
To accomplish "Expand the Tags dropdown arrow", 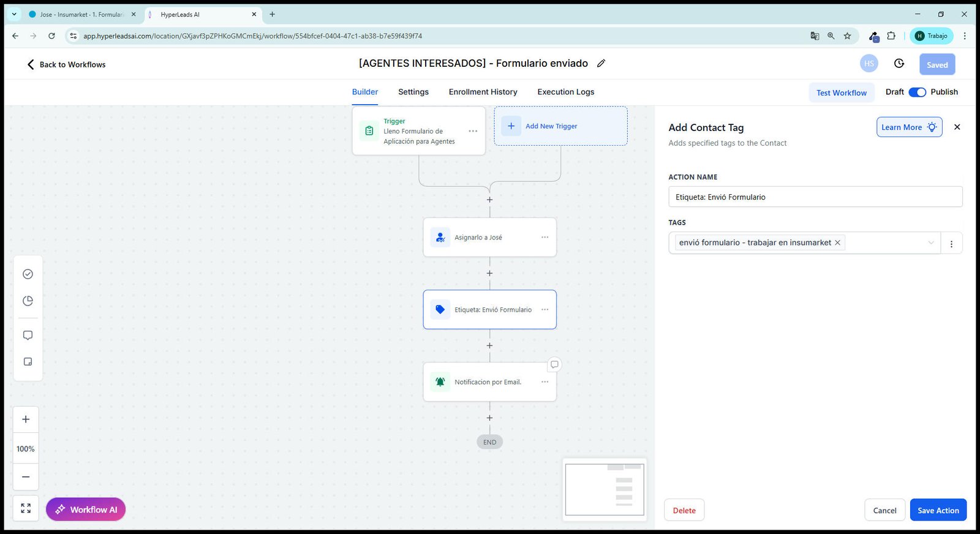I will click(931, 243).
